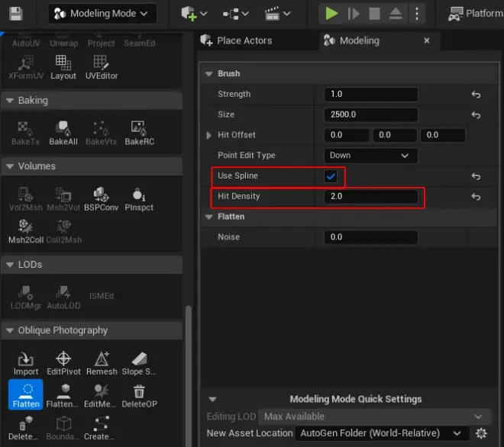Open the Point Edit Type dropdown
The height and width of the screenshot is (447, 504).
371,156
